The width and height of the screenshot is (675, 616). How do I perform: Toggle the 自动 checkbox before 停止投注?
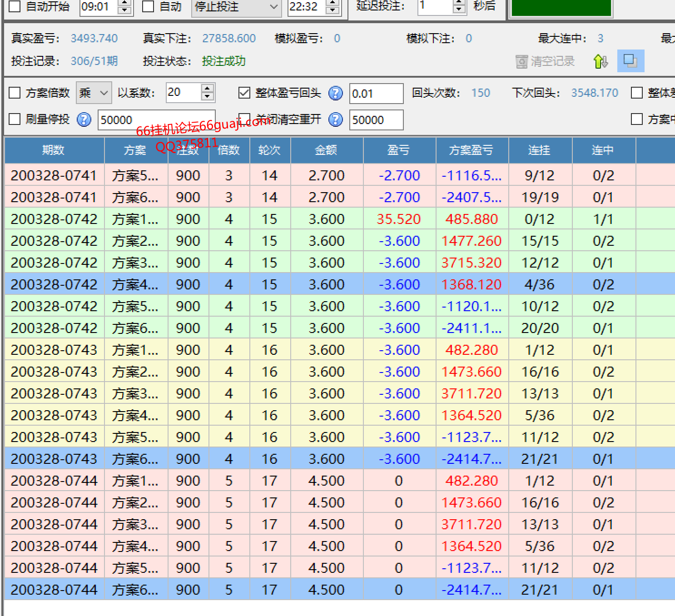(x=148, y=6)
